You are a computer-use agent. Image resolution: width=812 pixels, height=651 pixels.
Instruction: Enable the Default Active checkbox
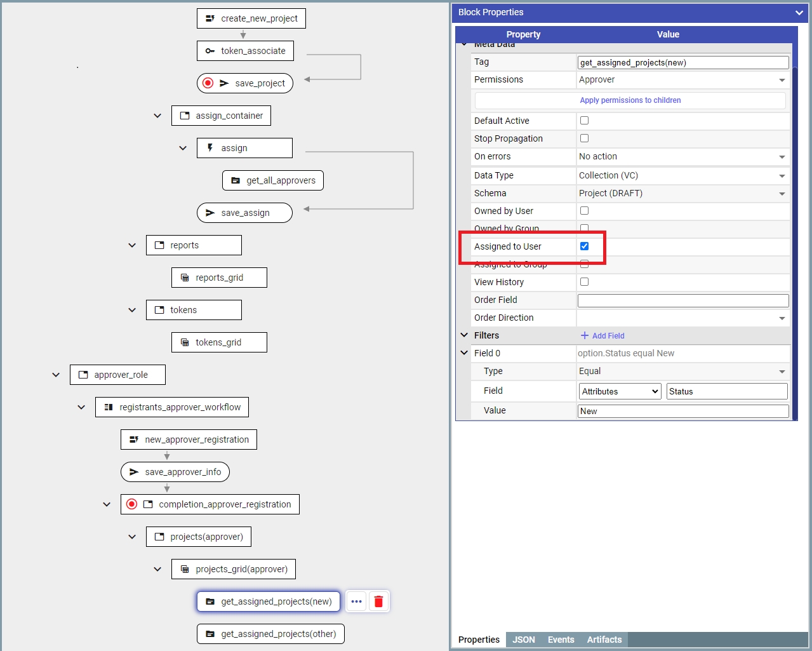click(x=584, y=121)
